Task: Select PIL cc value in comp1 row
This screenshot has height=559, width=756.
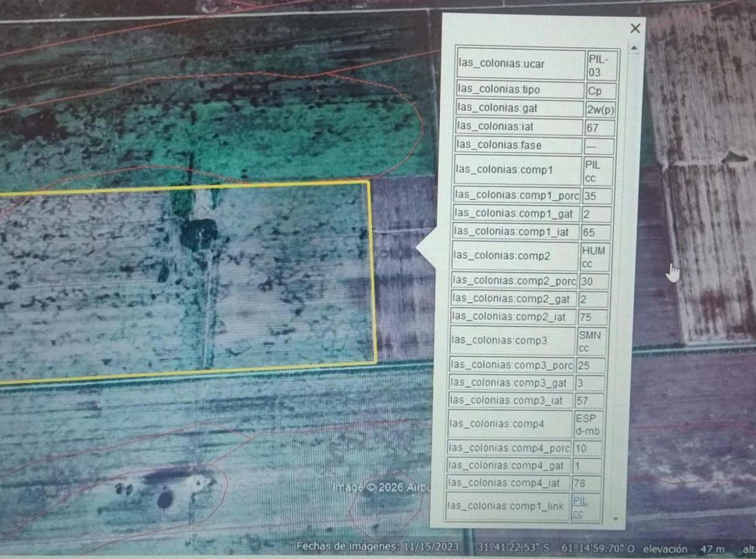Action: point(598,171)
